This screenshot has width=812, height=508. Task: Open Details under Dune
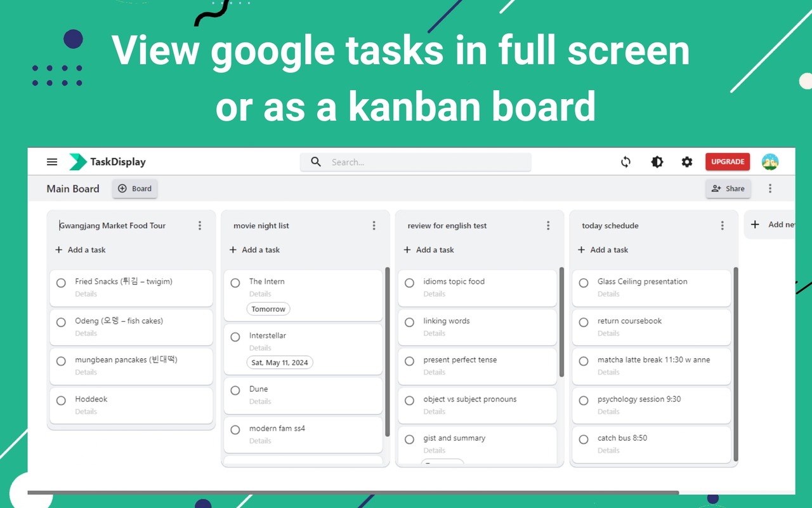coord(260,401)
